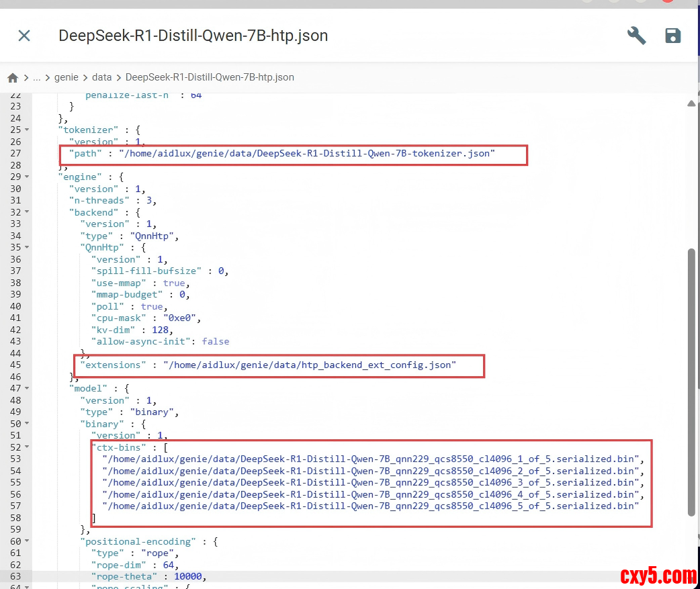Collapse the "tokenizer" block fold arrow
The image size is (700, 589).
click(27, 130)
